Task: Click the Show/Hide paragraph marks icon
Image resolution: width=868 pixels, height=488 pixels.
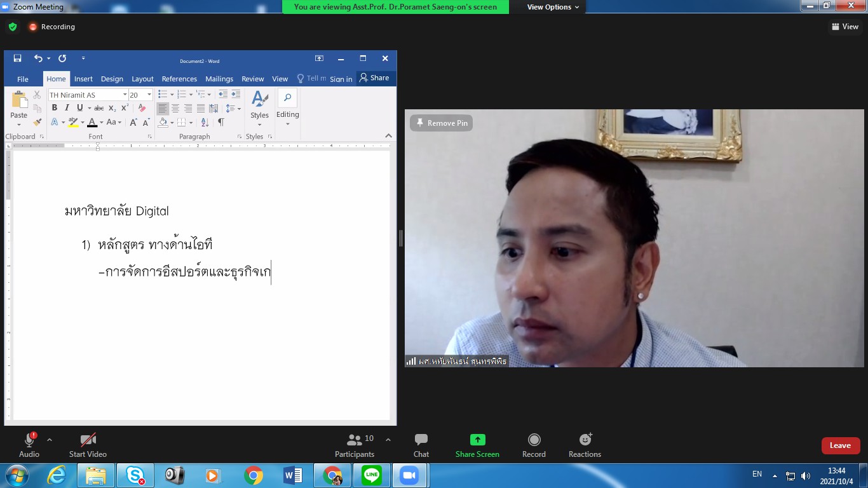Action: (221, 122)
